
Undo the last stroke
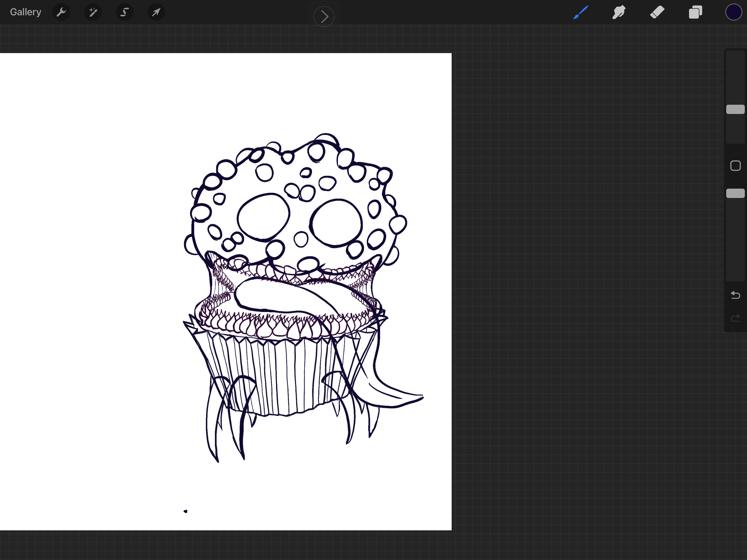735,295
